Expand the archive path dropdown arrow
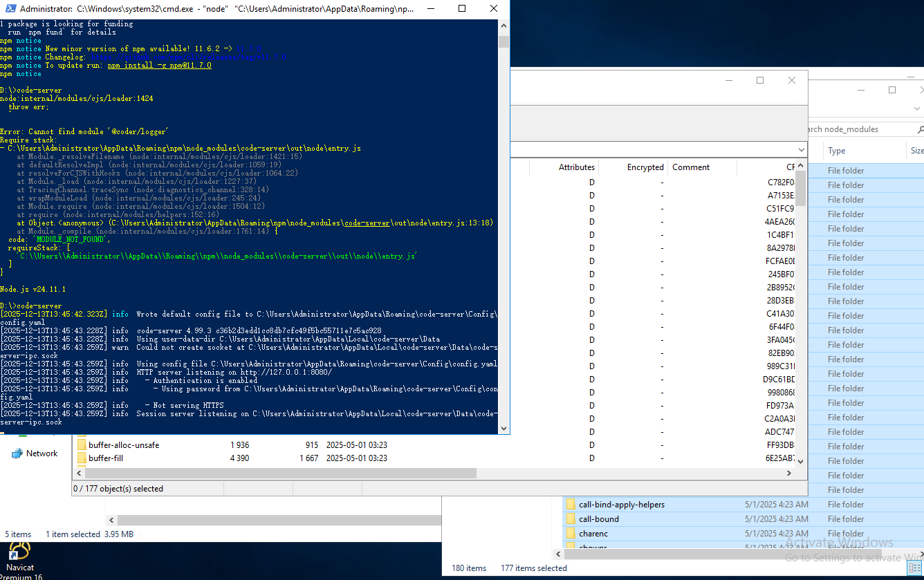 801,150
